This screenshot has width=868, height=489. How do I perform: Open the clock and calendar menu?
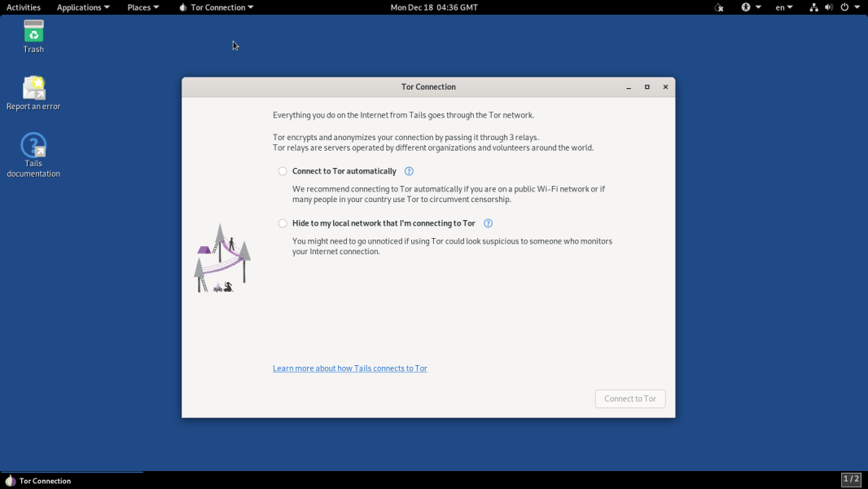coord(434,7)
